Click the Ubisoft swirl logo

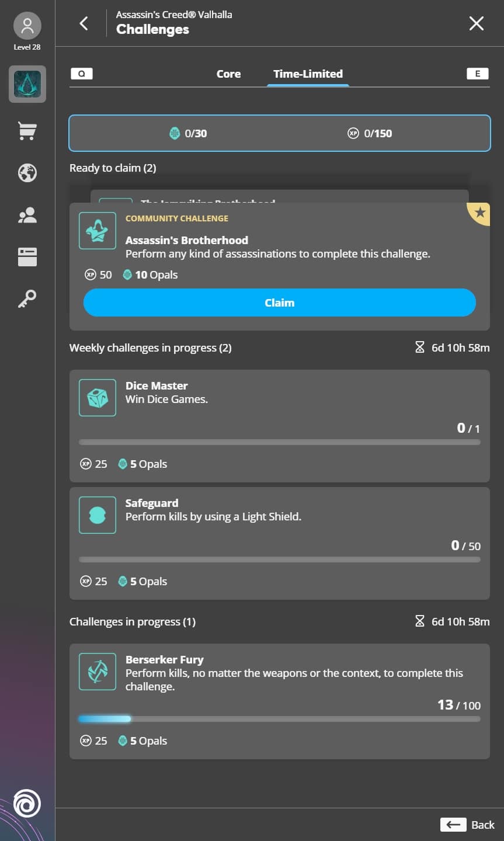[27, 803]
